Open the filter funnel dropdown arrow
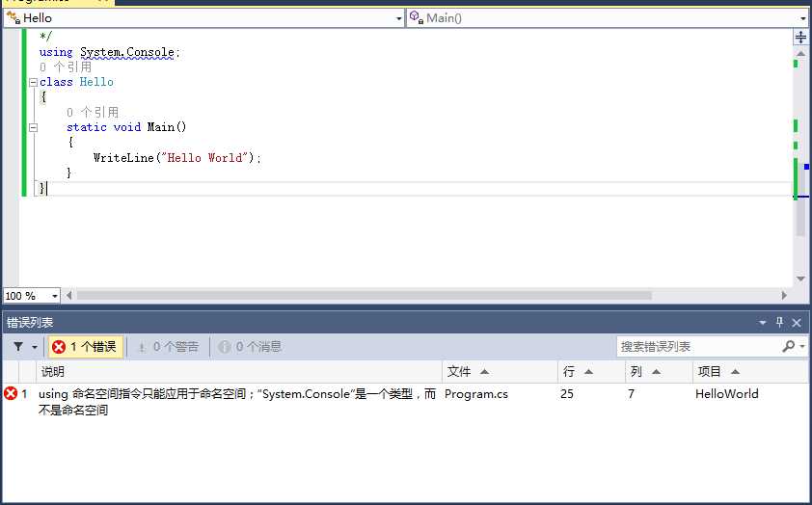This screenshot has width=812, height=505. coord(35,347)
